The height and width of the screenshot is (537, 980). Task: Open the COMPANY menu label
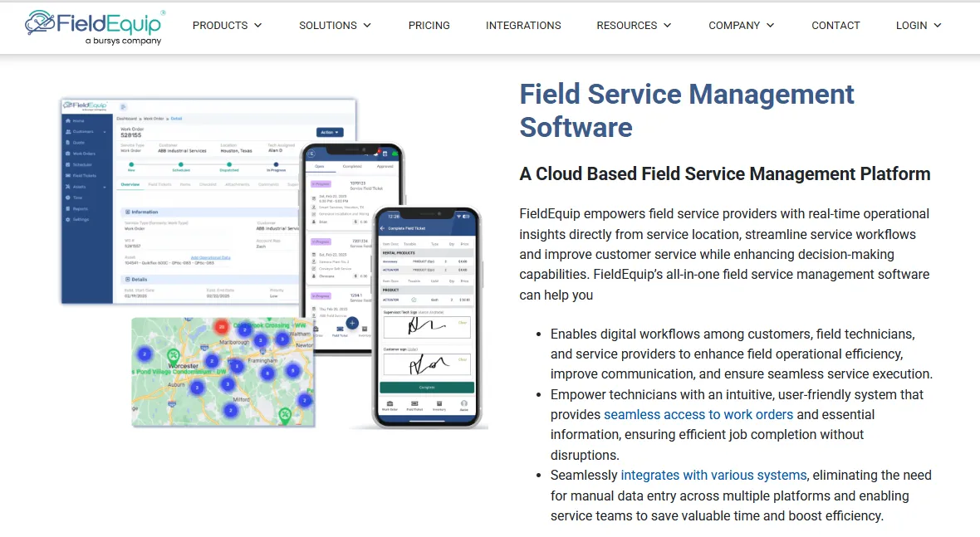pyautogui.click(x=733, y=26)
